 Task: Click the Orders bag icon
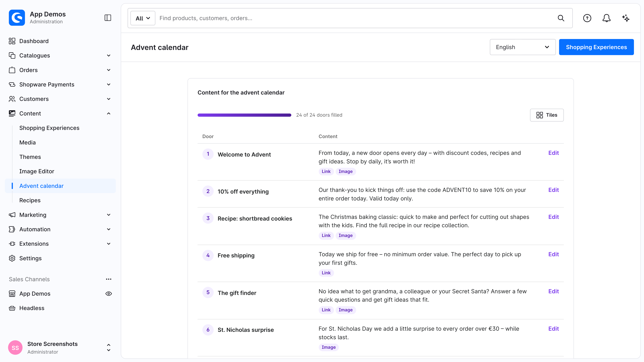click(x=12, y=70)
